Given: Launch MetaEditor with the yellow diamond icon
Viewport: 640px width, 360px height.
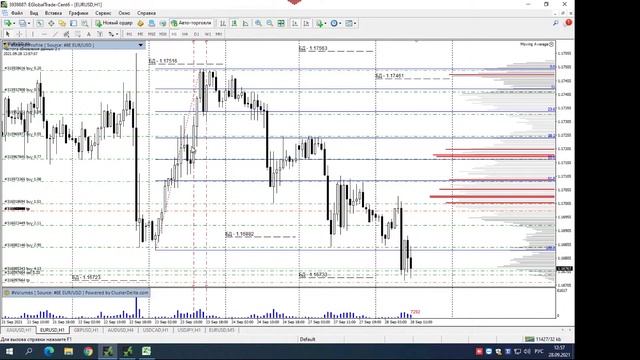Looking at the screenshot, I should coord(140,23).
